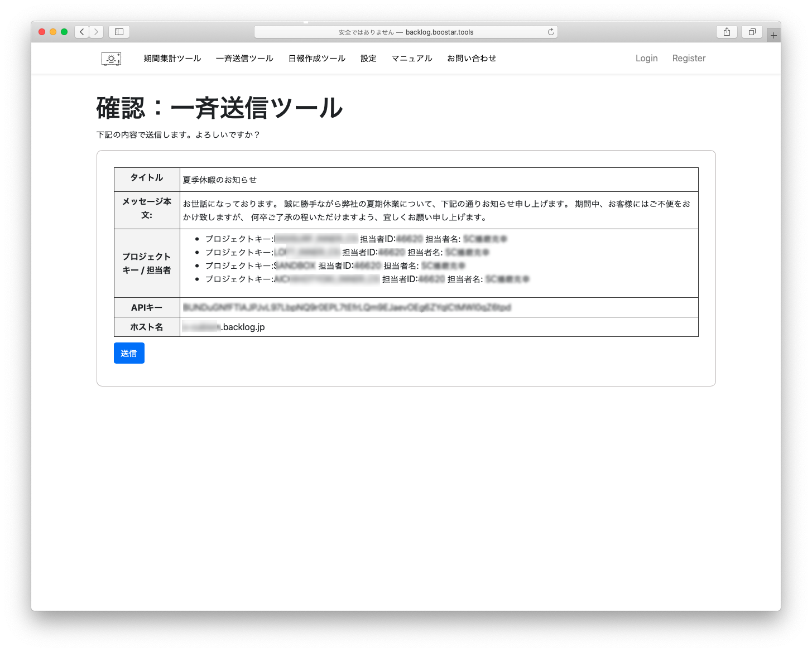Click the Register link
Viewport: 812px width, 652px height.
tap(689, 59)
